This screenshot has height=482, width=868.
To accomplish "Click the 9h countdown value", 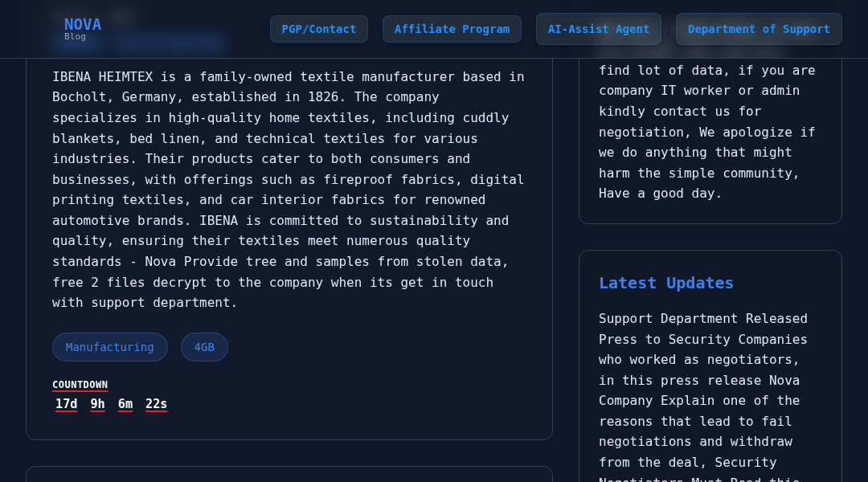I will tap(97, 404).
